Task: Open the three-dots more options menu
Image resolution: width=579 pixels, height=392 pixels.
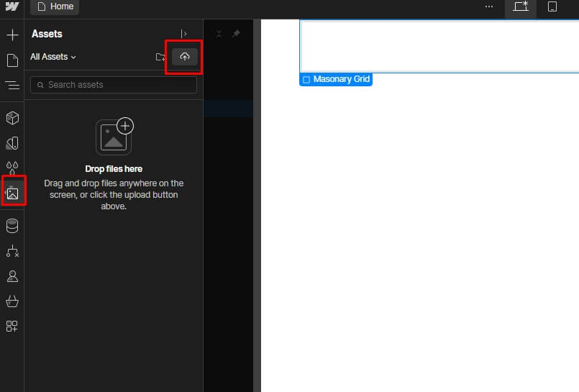Action: click(x=489, y=6)
